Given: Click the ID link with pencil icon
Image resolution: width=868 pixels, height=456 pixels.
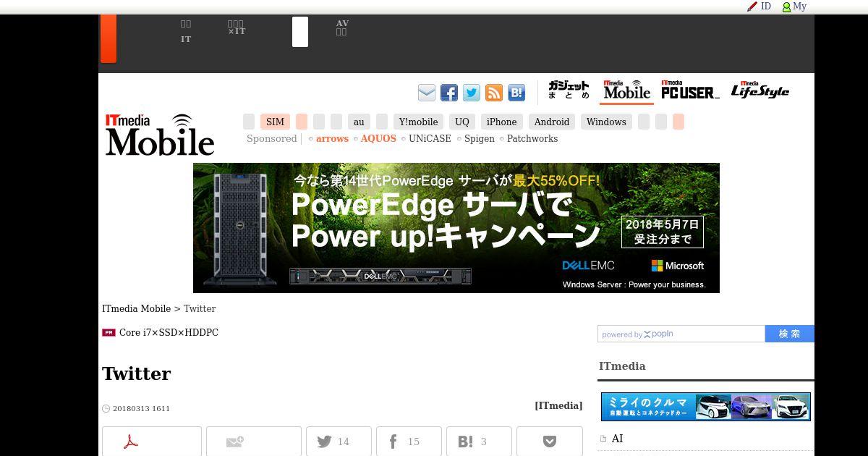Looking at the screenshot, I should point(759,7).
